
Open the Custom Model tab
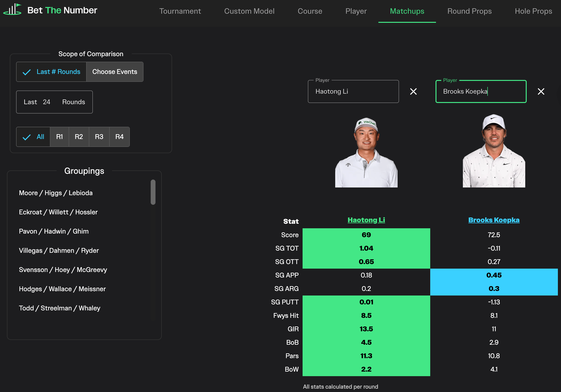click(249, 11)
